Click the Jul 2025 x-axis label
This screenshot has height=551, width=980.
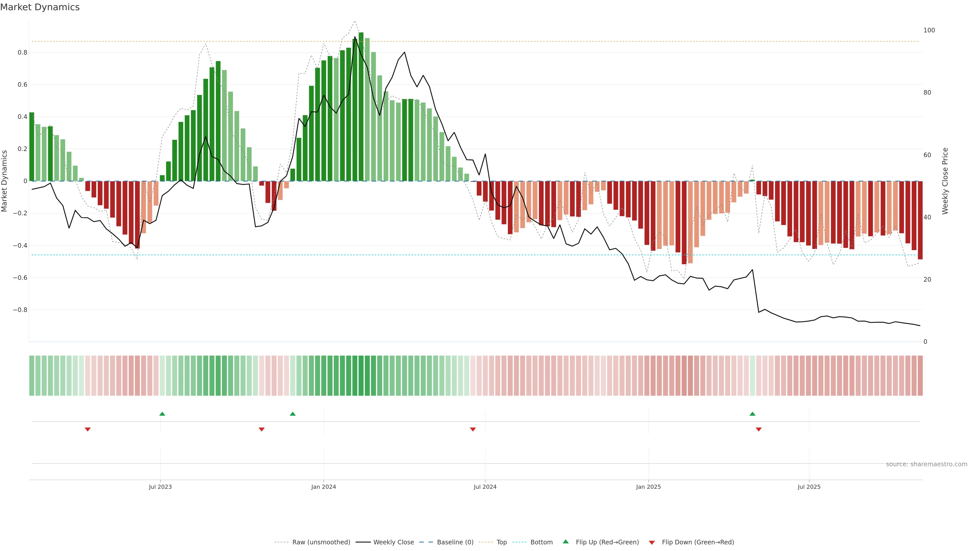809,487
